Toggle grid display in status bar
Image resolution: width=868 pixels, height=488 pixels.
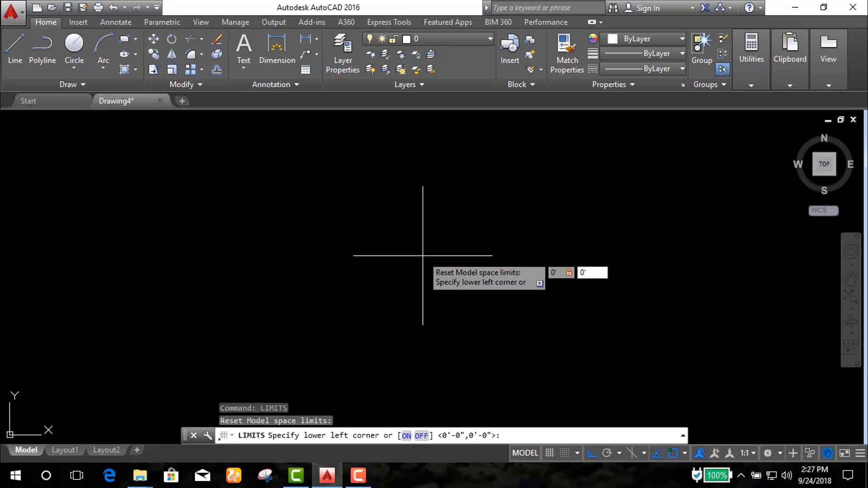pos(549,453)
